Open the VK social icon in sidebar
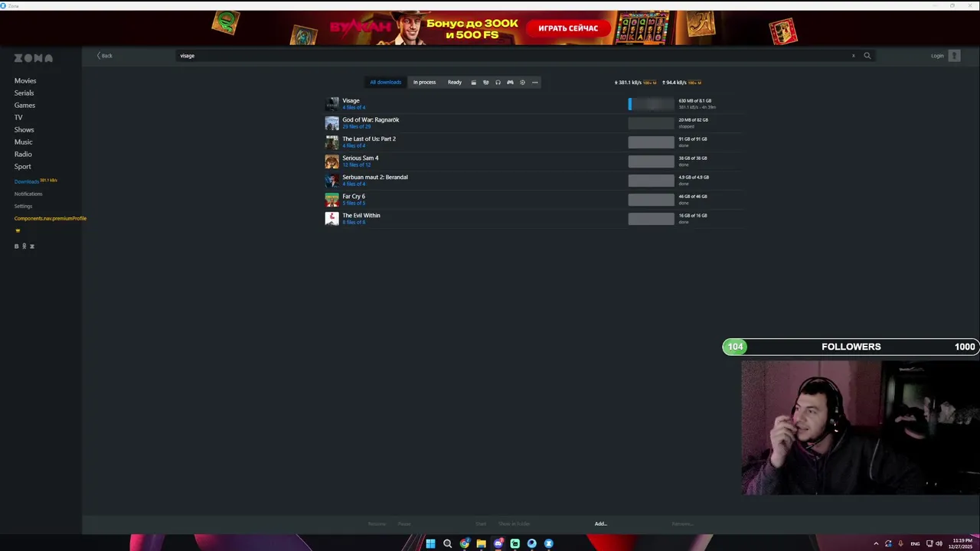This screenshot has width=980, height=551. point(16,246)
